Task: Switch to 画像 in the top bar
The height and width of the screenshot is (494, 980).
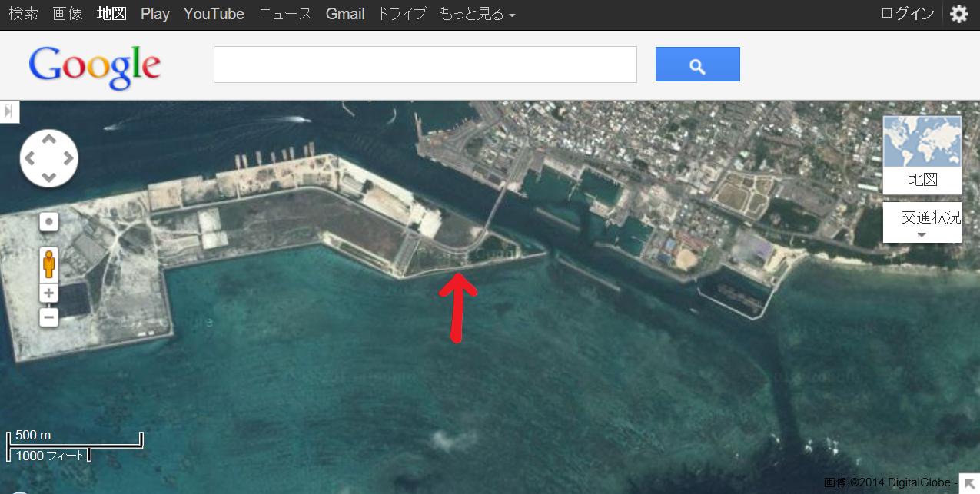Action: click(67, 13)
